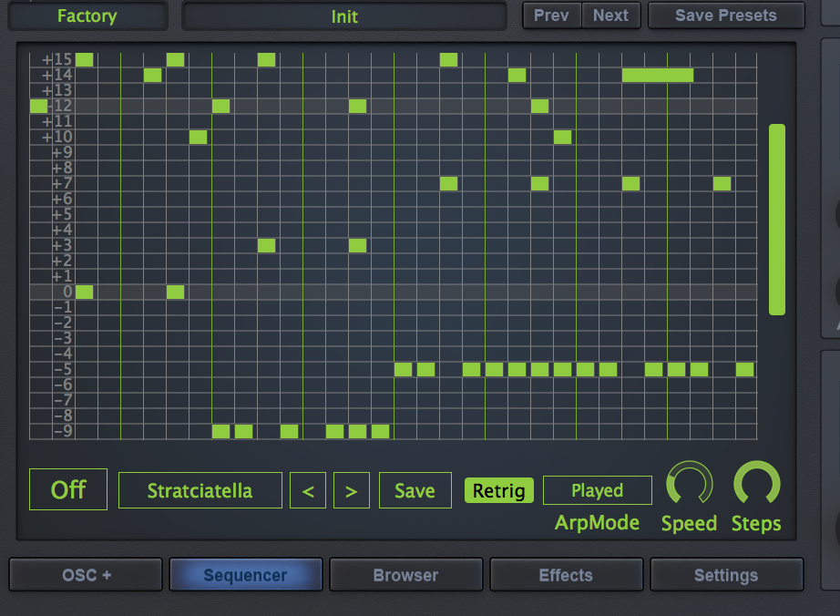This screenshot has width=840, height=616.
Task: Click the Steps knob
Action: pos(756,483)
